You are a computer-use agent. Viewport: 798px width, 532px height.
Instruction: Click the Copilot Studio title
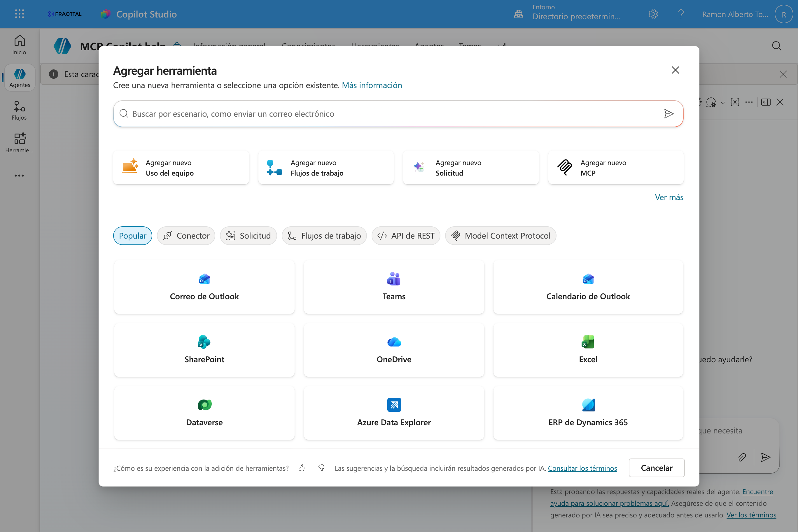click(146, 14)
